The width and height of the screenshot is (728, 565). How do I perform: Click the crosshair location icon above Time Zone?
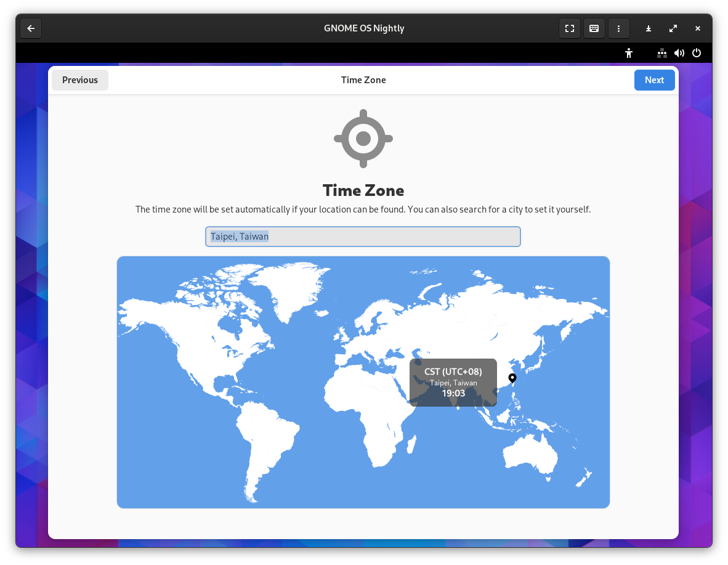point(363,138)
